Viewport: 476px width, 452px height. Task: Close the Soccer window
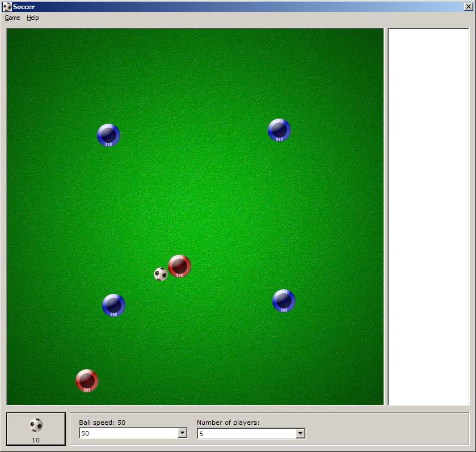pos(468,7)
